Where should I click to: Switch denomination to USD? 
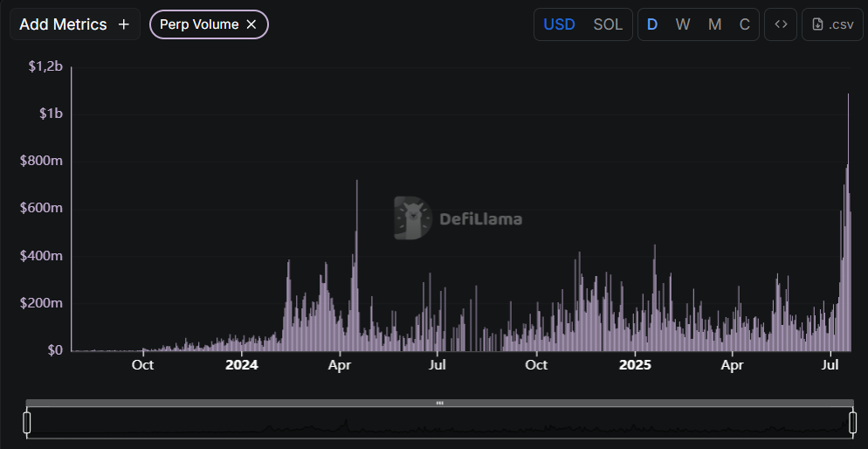(x=559, y=24)
